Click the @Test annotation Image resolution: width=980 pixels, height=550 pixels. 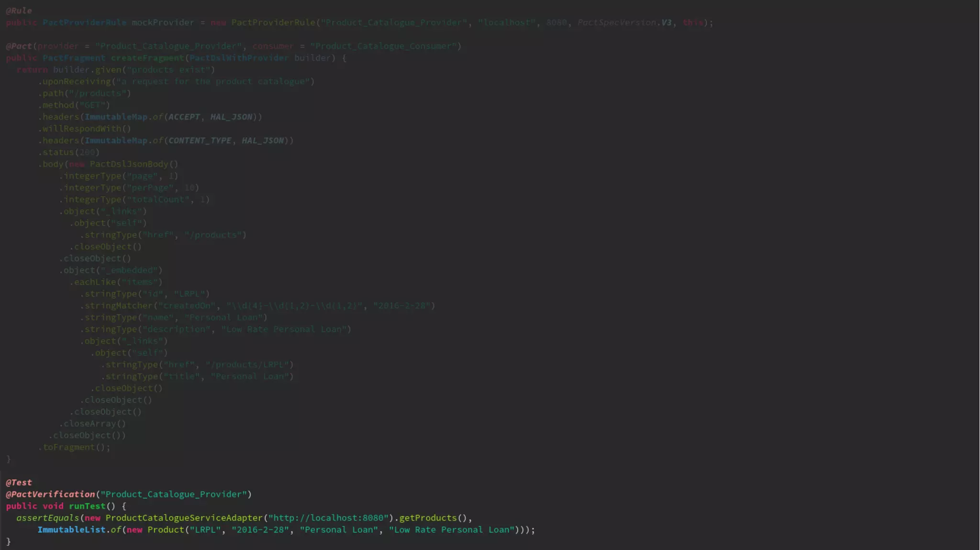[x=19, y=483]
